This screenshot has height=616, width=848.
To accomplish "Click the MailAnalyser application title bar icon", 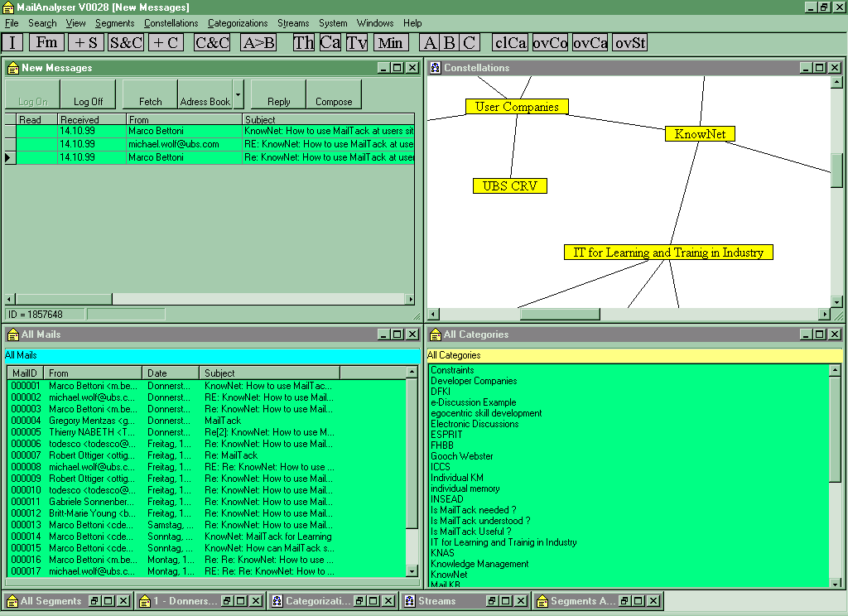I will [8, 7].
